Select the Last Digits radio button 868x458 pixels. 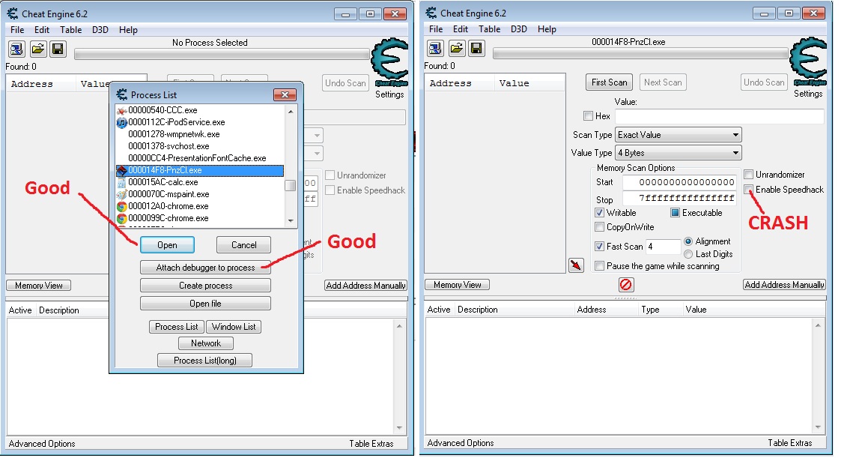pos(689,254)
